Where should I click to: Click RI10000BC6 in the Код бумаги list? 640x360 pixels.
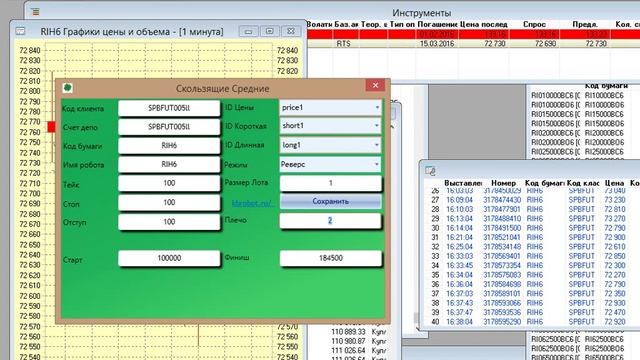(604, 96)
